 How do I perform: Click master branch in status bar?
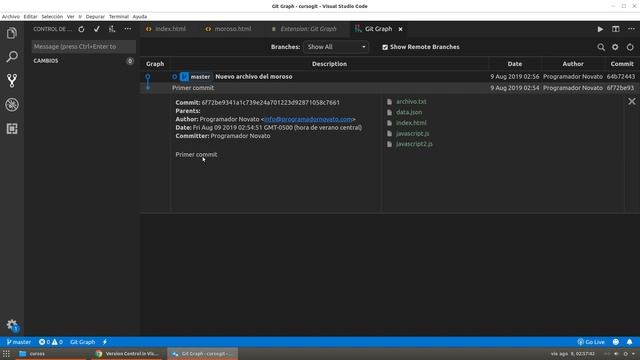click(19, 342)
